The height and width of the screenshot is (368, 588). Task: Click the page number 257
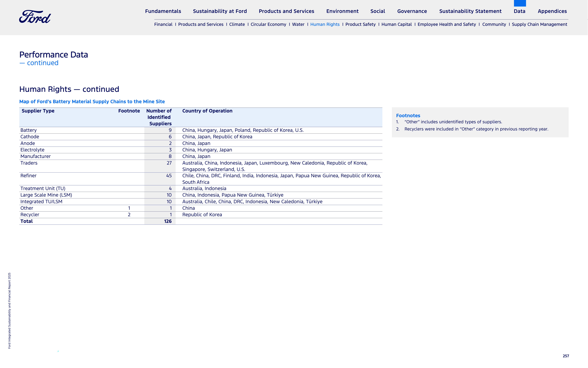click(566, 356)
